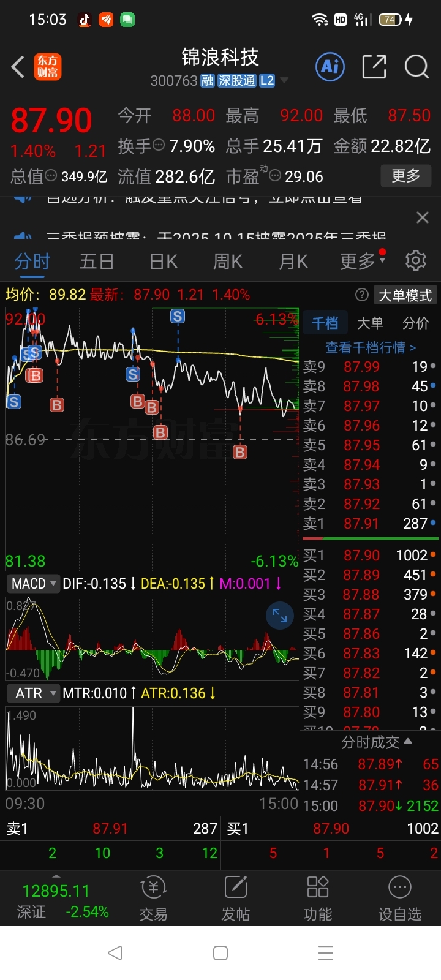
Task: Open the MACD indicator dropdown
Action: (x=34, y=584)
